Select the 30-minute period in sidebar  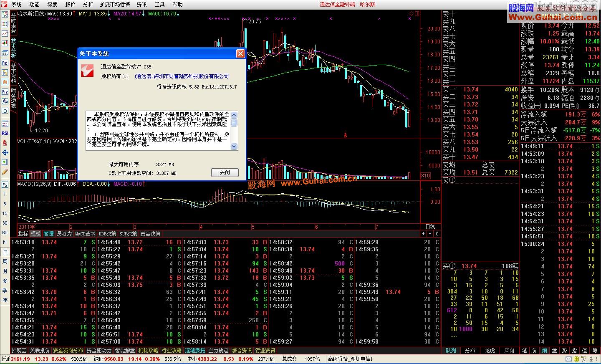tap(5, 223)
